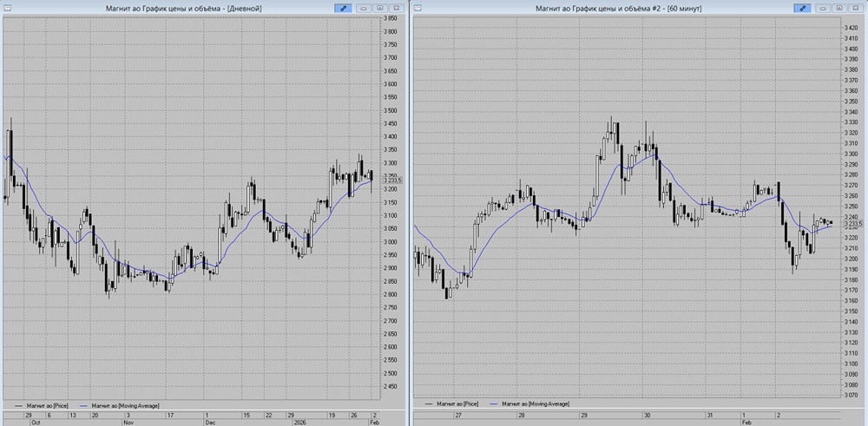Click the 3 233.5 current price label on the daily chart
868x426 pixels.
[392, 180]
